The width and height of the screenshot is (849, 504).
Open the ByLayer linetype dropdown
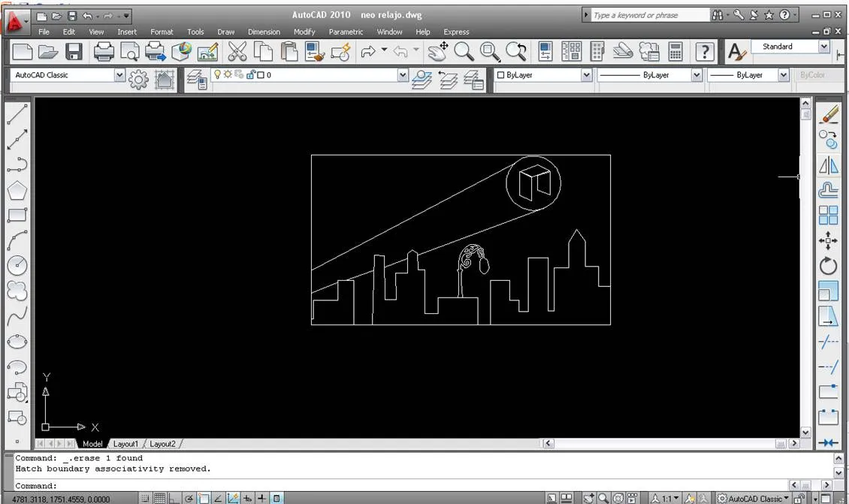point(650,75)
